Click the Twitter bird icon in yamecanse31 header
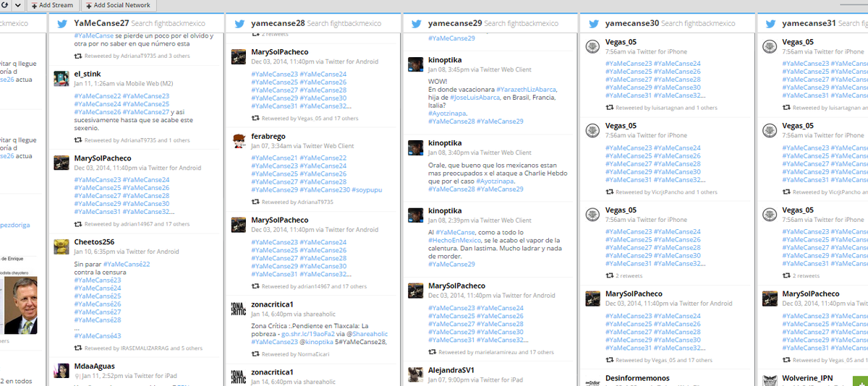The width and height of the screenshot is (868, 386). coord(770,23)
